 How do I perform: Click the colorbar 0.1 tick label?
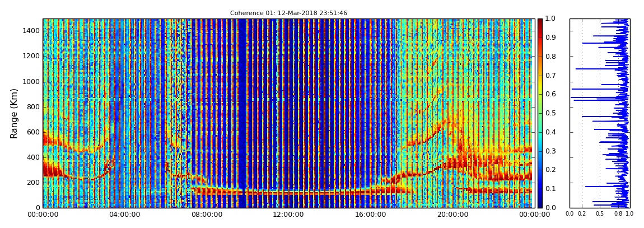click(x=549, y=189)
